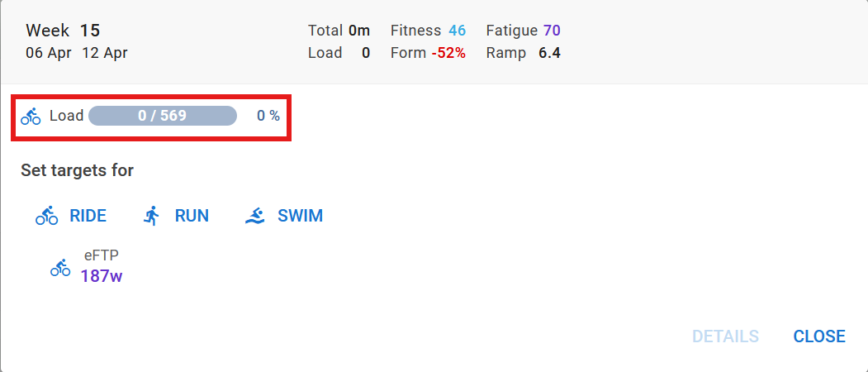868x372 pixels.
Task: Click the 0 % load percentage
Action: coord(268,116)
